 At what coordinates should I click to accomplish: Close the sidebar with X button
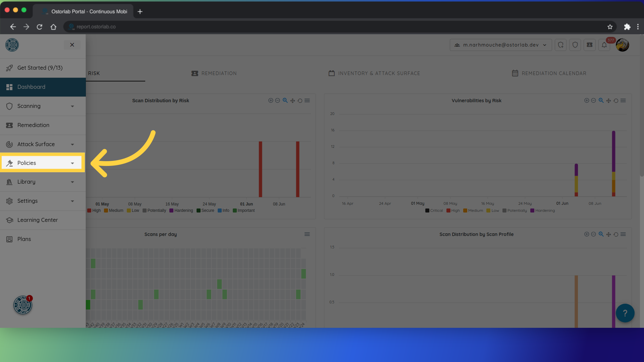72,45
